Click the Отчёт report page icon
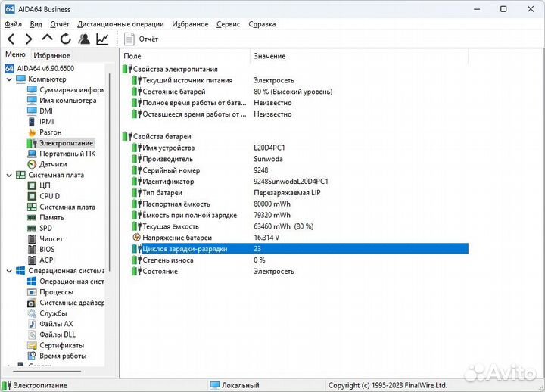The image size is (545, 392). click(129, 39)
